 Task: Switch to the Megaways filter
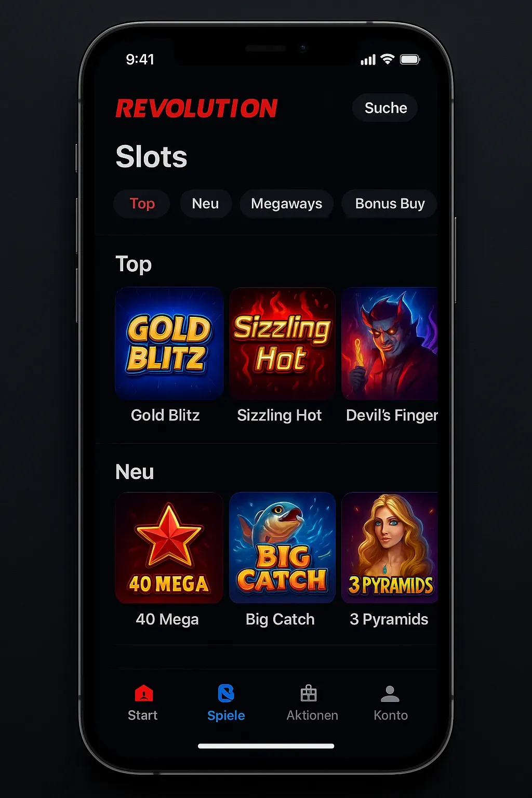point(286,204)
